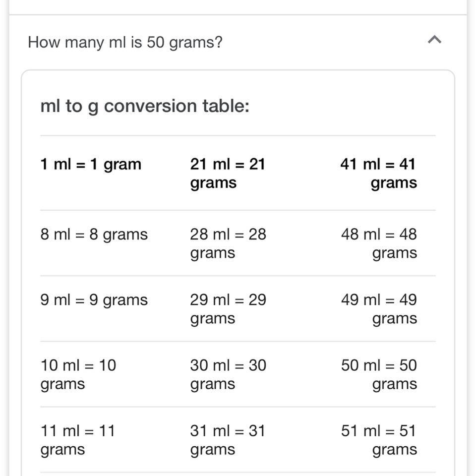Select the 'ml to g conversion table' heading
This screenshot has height=476, width=476.
click(145, 107)
